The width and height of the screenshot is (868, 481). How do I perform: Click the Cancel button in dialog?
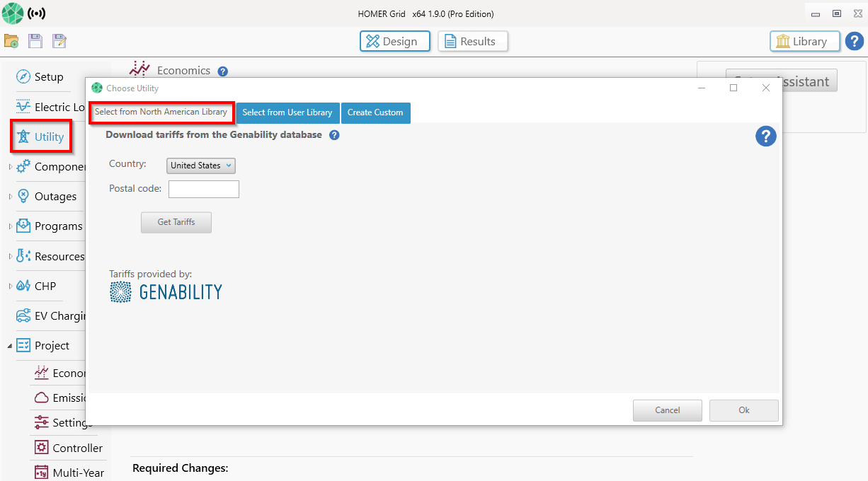667,410
